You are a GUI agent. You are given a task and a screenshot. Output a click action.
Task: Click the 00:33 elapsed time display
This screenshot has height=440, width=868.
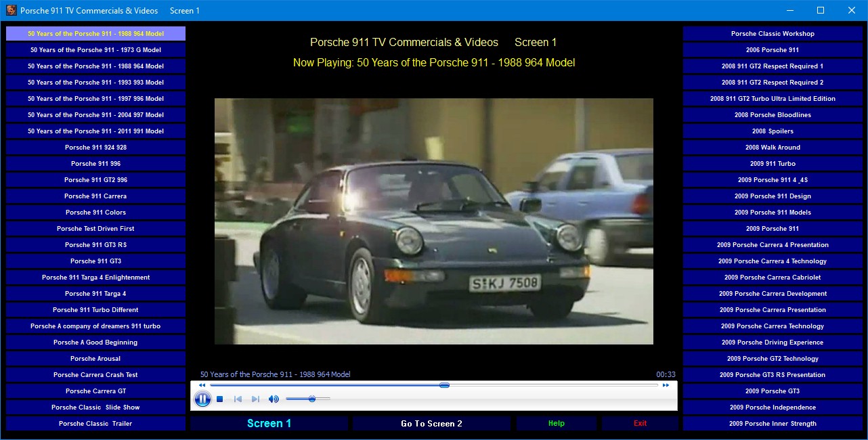point(666,374)
